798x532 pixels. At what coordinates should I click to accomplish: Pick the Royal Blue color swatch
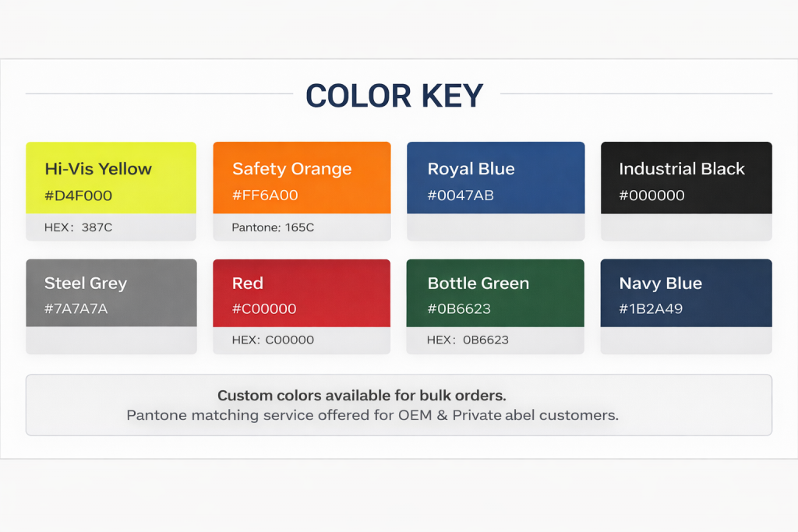pos(496,177)
